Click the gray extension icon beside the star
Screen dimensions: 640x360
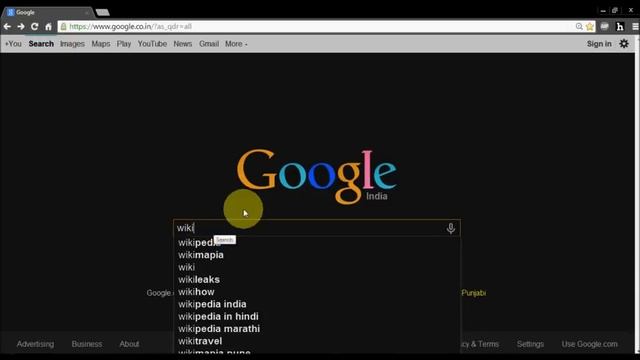[x=604, y=27]
